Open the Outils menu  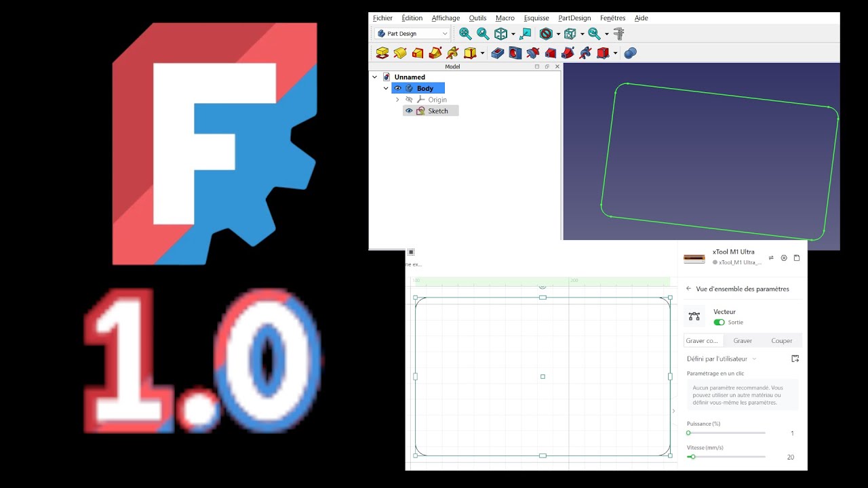pos(477,18)
